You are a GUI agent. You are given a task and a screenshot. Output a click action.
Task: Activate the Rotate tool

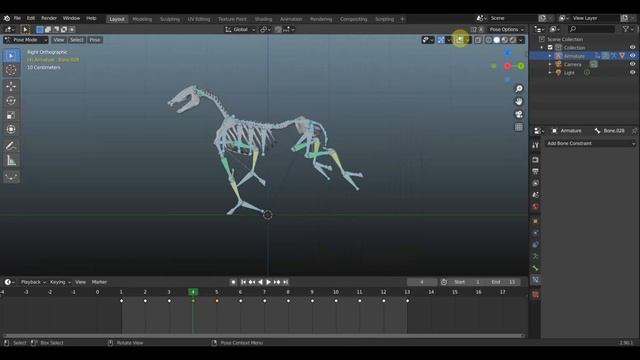pos(11,100)
